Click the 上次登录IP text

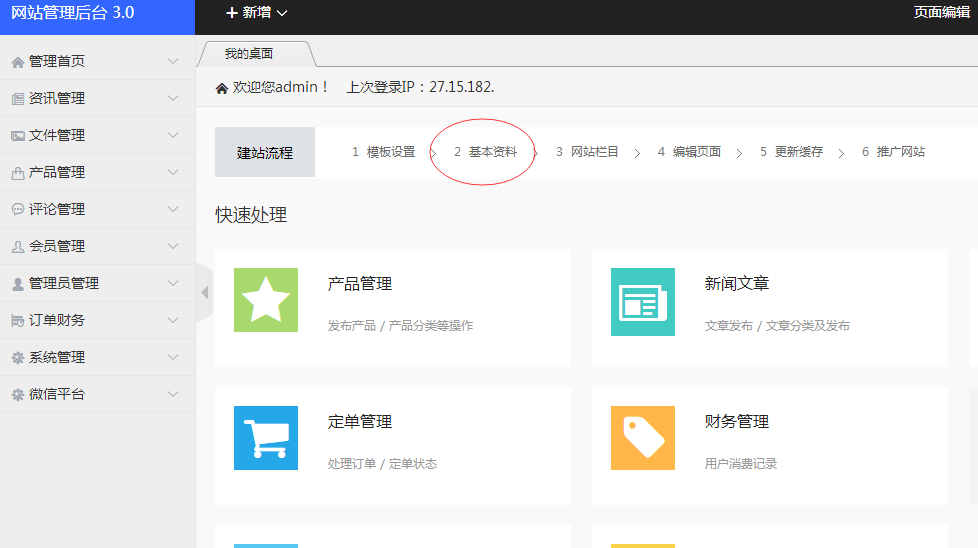coord(420,87)
